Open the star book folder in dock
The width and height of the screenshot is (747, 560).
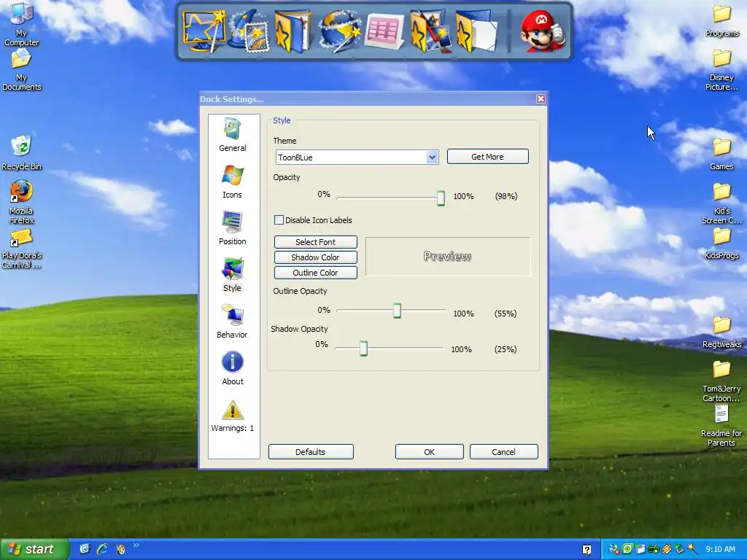click(x=293, y=32)
